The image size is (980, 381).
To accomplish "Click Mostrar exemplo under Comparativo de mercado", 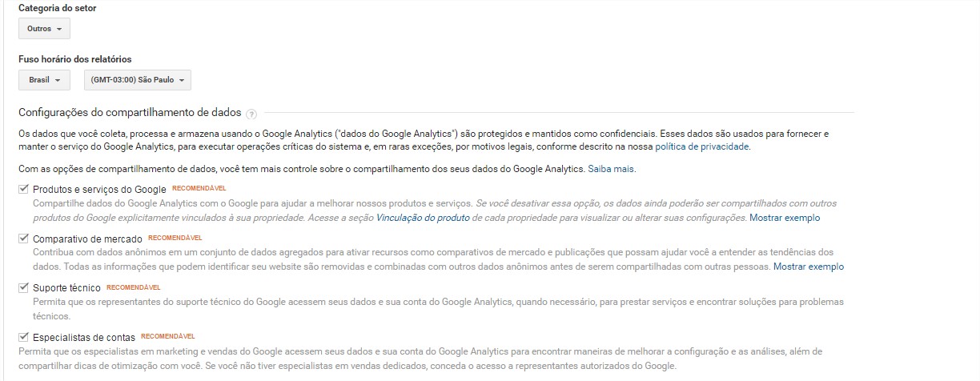I will point(809,267).
